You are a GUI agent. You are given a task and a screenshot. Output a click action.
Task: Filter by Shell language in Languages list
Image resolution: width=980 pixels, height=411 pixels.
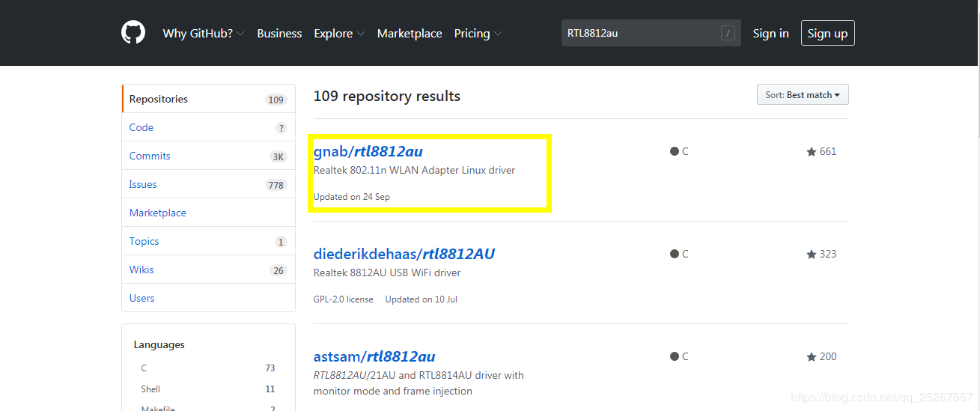(x=208, y=389)
